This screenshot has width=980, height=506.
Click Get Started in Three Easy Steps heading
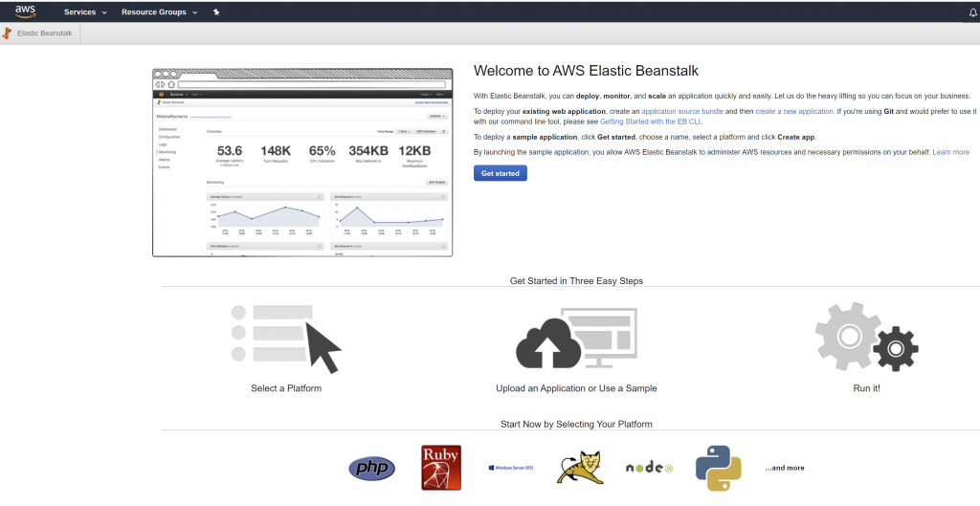pos(576,281)
